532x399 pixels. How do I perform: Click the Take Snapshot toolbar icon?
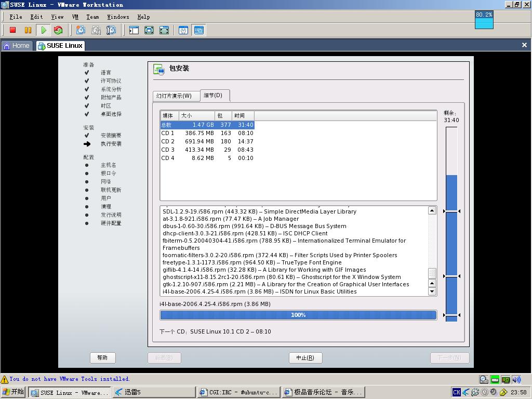point(81,30)
